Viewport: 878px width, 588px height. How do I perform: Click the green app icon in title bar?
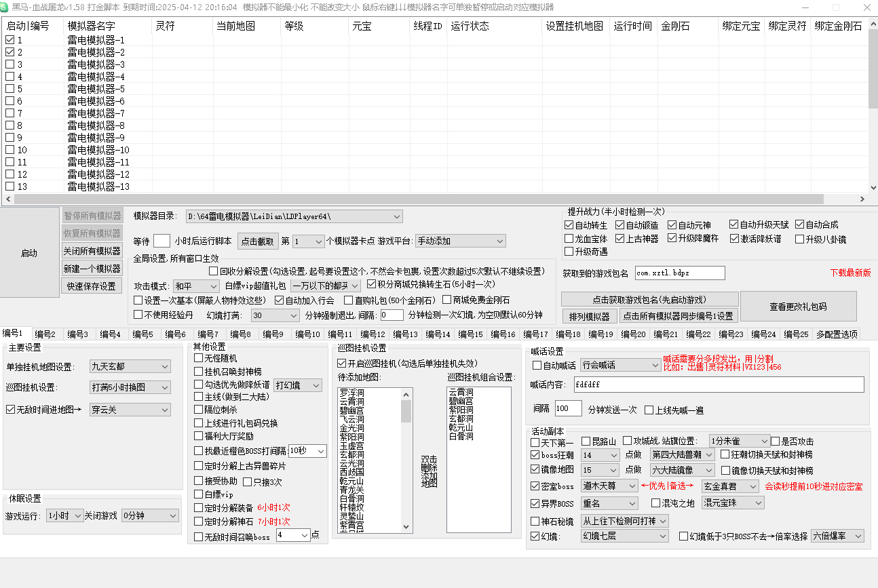coord(5,6)
